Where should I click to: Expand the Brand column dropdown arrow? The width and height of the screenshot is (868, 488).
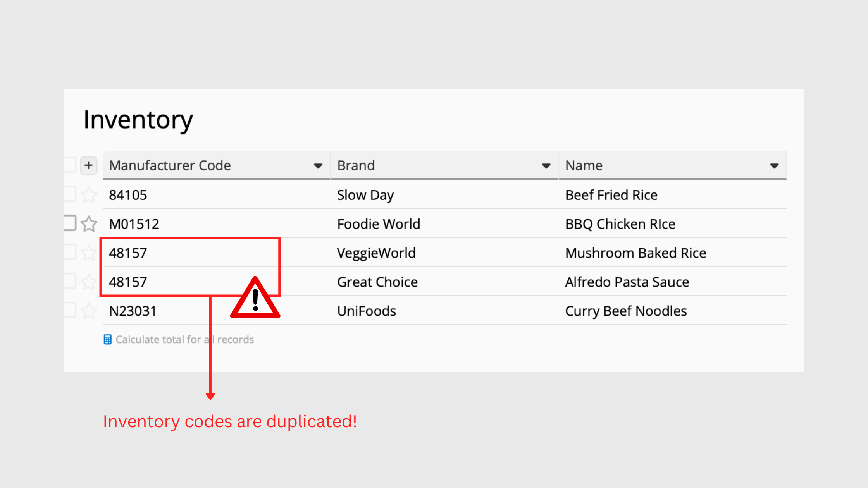(546, 166)
